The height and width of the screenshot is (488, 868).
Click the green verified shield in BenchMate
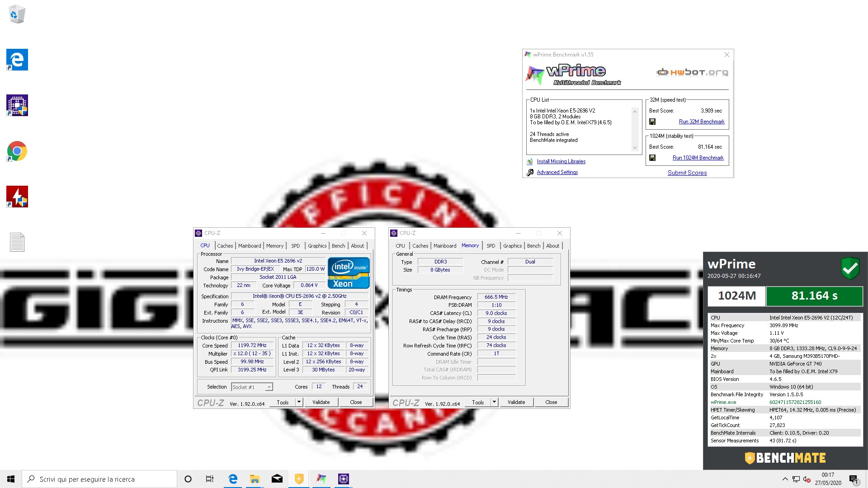pyautogui.click(x=850, y=268)
